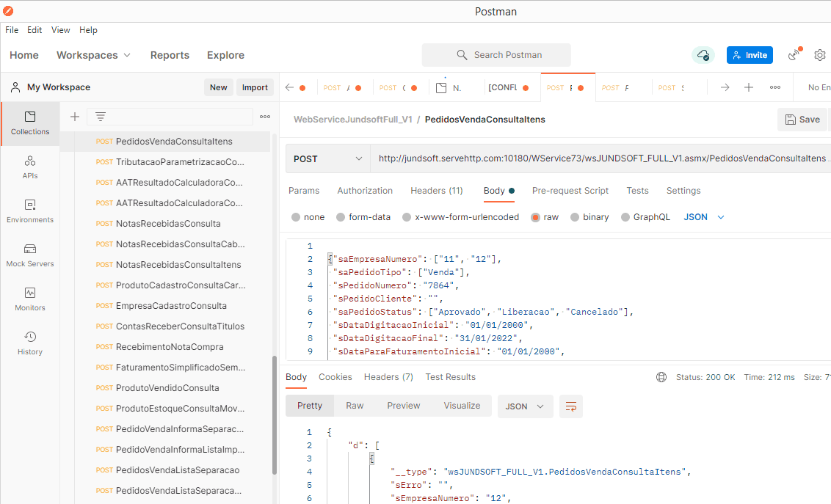Open the History sidebar section

click(x=30, y=343)
